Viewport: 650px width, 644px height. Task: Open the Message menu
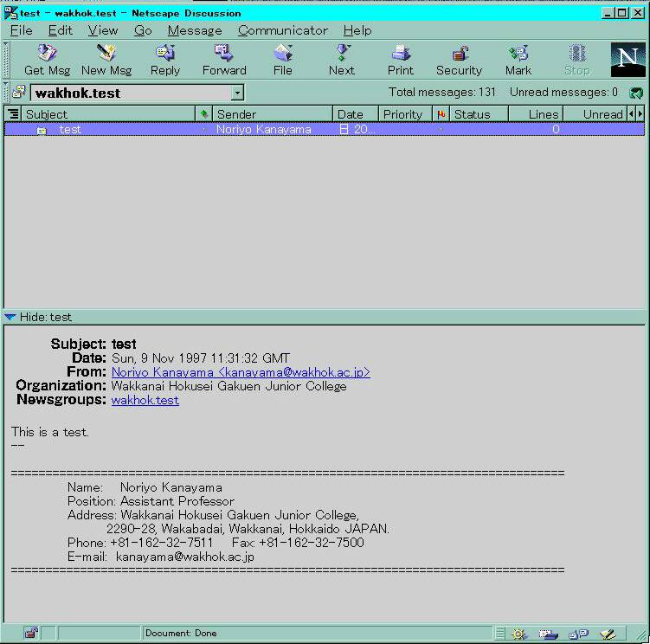[194, 30]
